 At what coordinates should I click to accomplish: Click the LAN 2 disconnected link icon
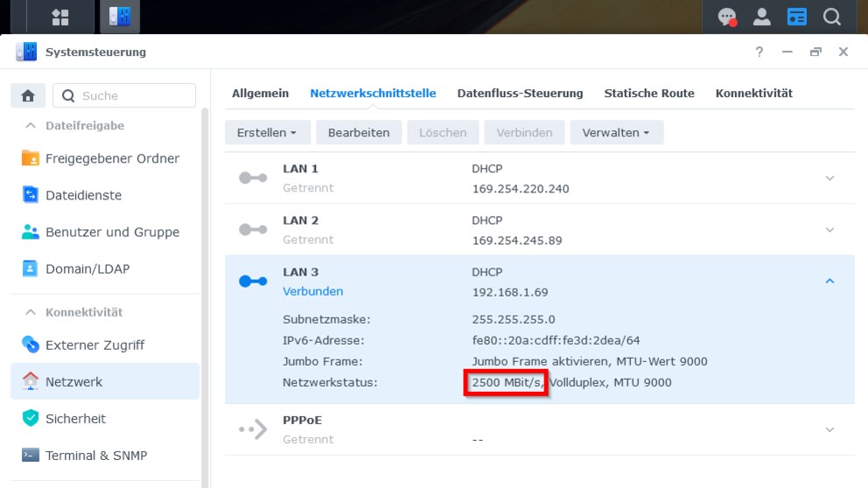point(253,230)
